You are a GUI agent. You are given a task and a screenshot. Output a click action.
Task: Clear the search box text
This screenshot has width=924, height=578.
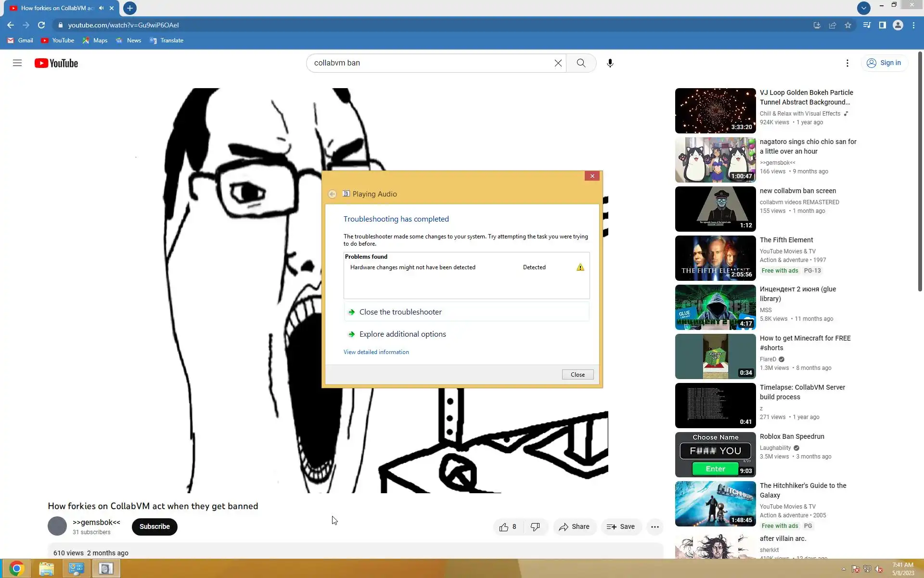click(x=558, y=63)
